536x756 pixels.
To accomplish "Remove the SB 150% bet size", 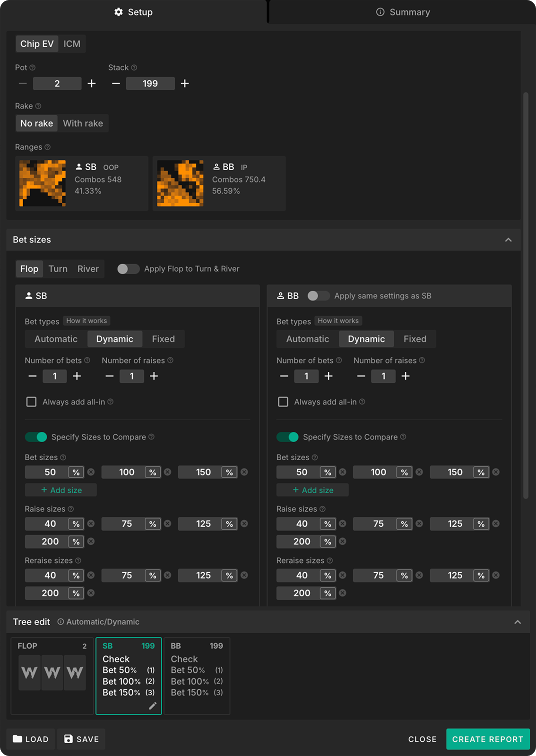I will (x=244, y=472).
